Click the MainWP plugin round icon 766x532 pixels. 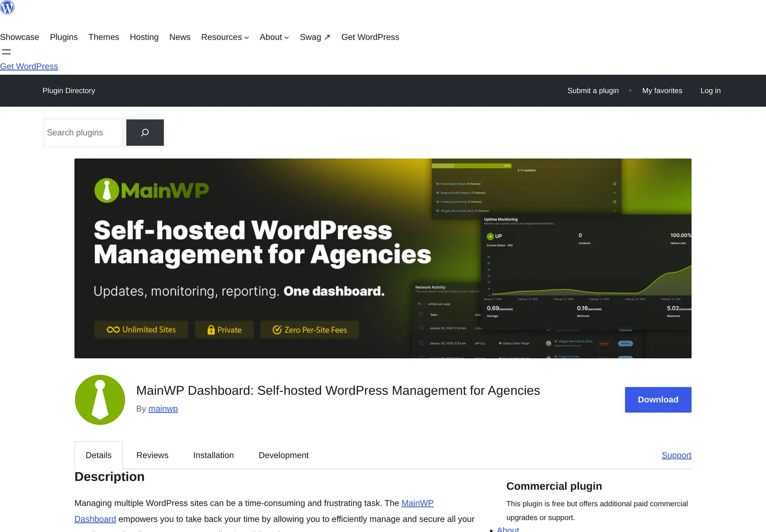point(100,399)
